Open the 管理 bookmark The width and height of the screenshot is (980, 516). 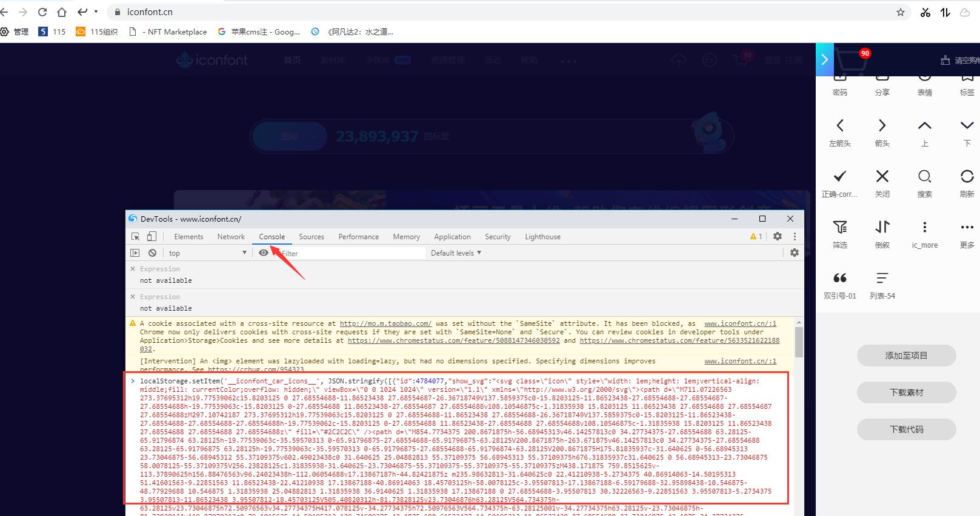15,31
